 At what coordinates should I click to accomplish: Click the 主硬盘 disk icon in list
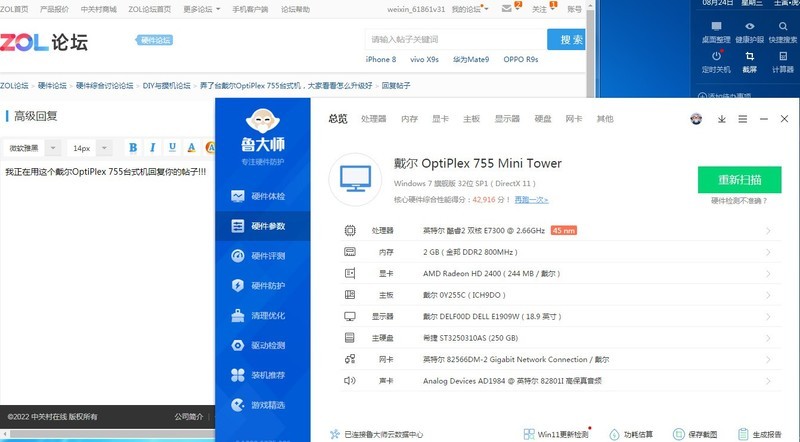[x=350, y=338]
